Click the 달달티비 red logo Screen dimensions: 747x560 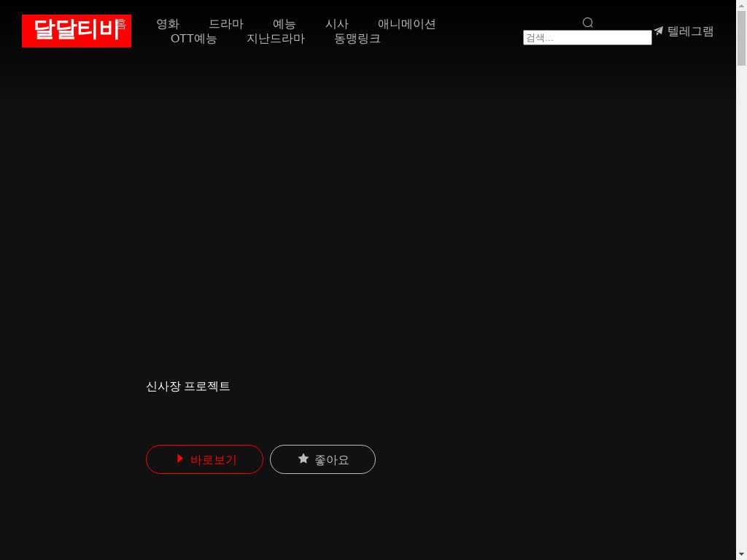73,31
